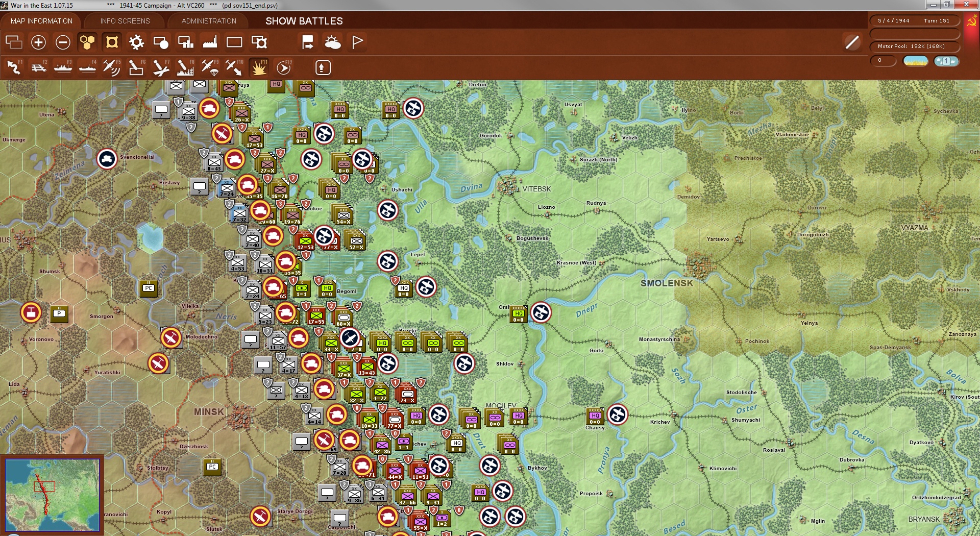The image size is (980, 536).
Task: Toggle the F11 show battles mode
Action: click(x=259, y=67)
